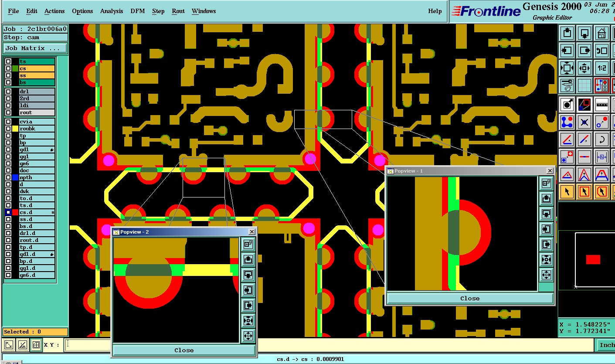Select the feature info black circle arrow icon

(567, 105)
